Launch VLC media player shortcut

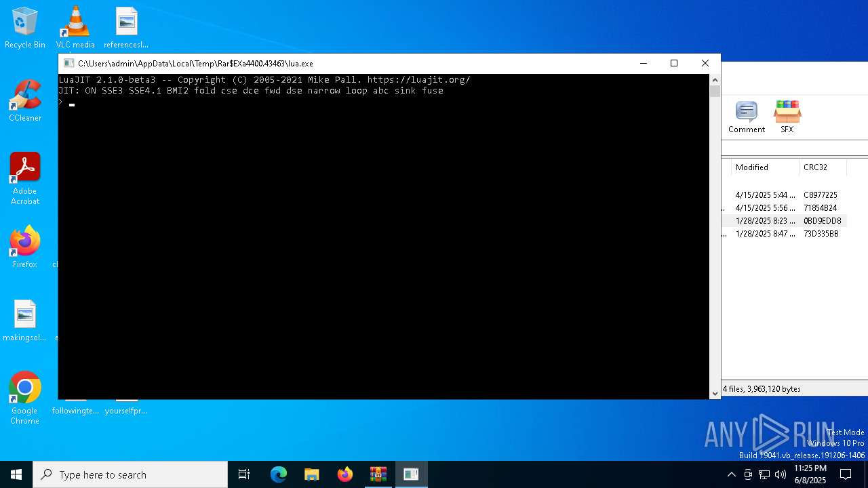(75, 28)
